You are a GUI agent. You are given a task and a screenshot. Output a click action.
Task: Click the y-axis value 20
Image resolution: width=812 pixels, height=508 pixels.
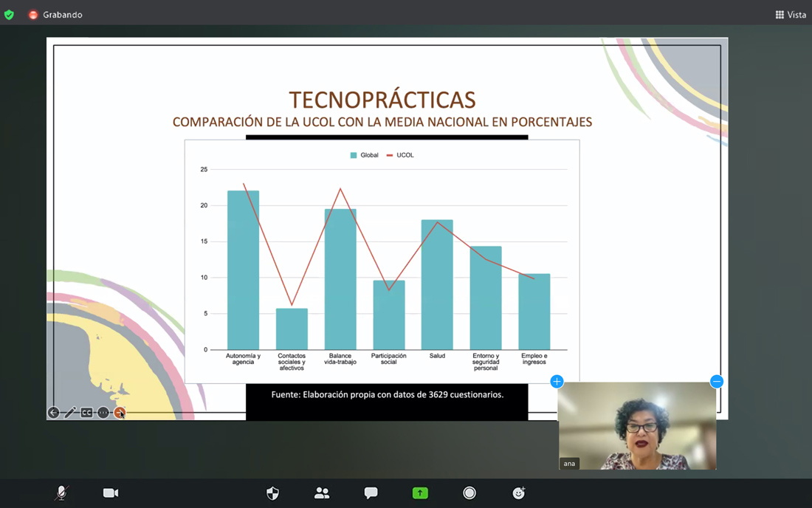204,205
